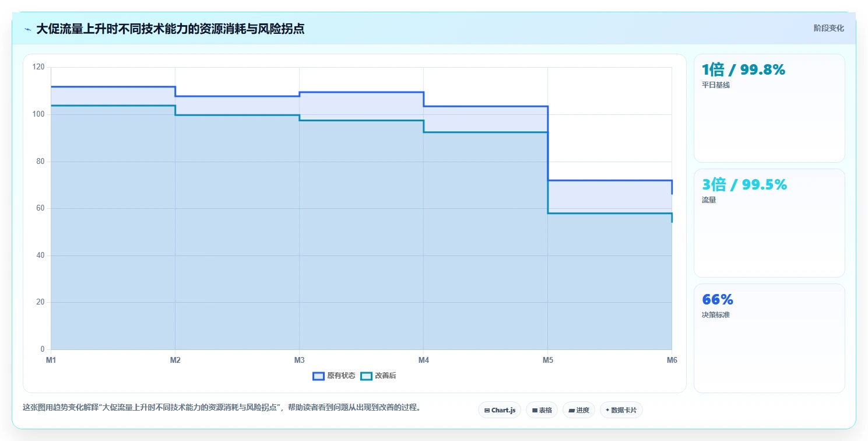The width and height of the screenshot is (868, 441).
Task: Click the 进度 tag
Action: pyautogui.click(x=579, y=410)
